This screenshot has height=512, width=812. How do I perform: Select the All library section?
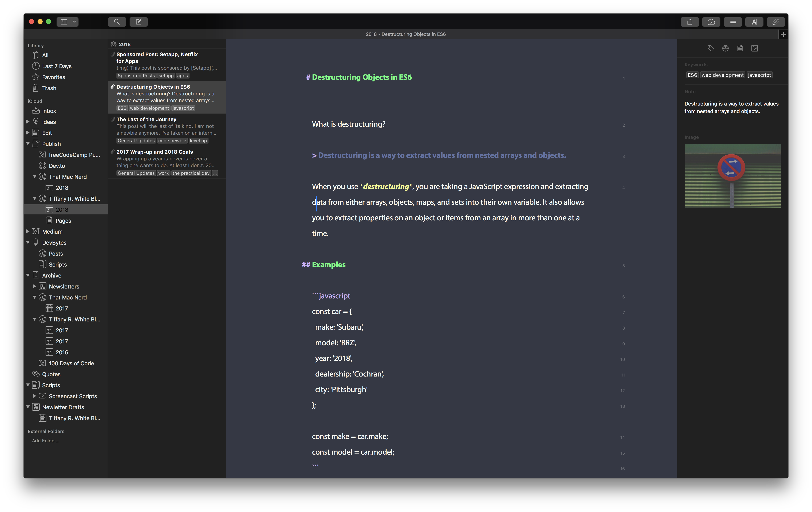[x=65, y=55]
